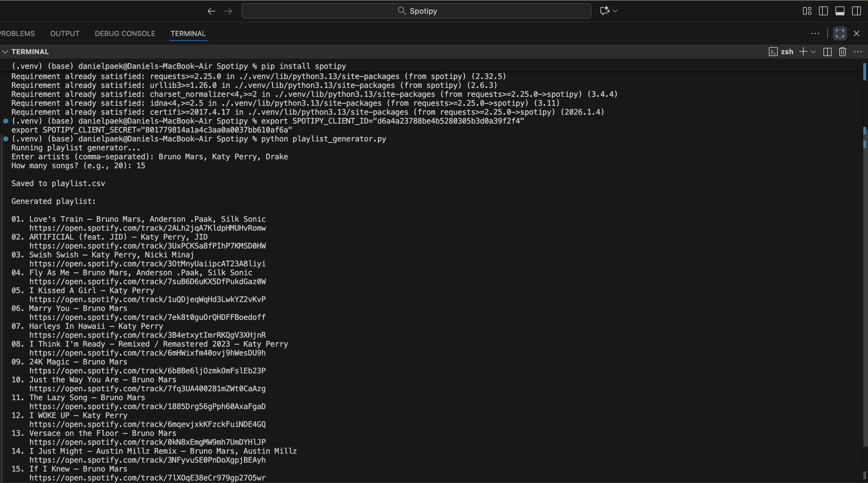
Task: Switch to the OUTPUT tab
Action: pos(65,33)
